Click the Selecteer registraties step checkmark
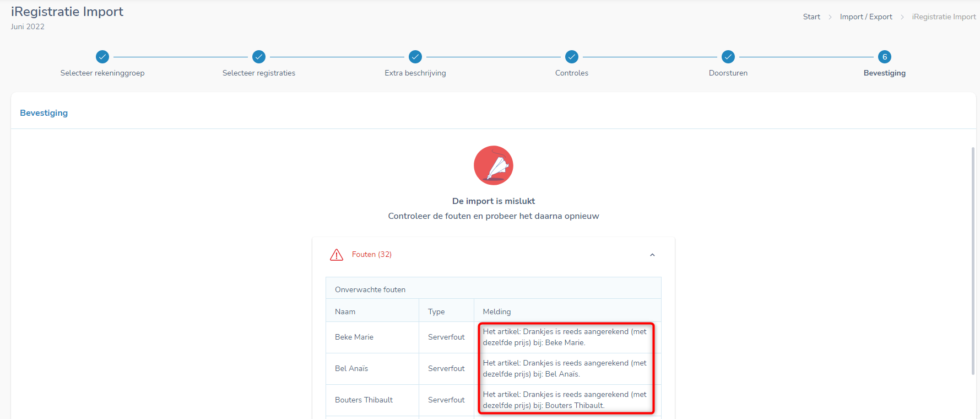The width and height of the screenshot is (980, 419). pyautogui.click(x=259, y=57)
